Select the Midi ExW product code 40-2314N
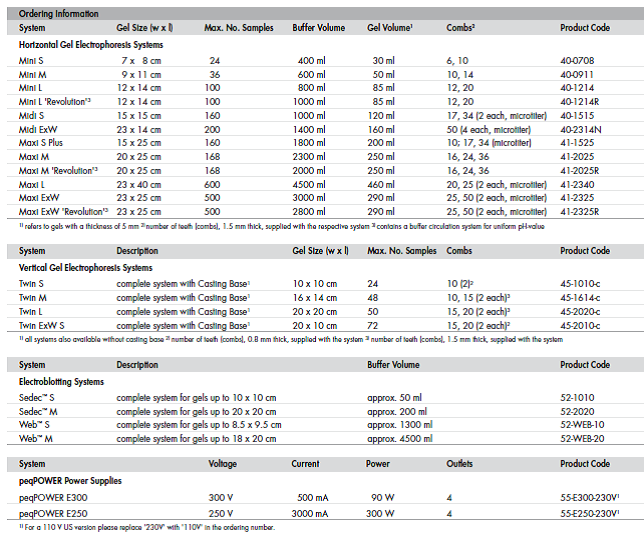Screen dimensions: 644x536 581,130
